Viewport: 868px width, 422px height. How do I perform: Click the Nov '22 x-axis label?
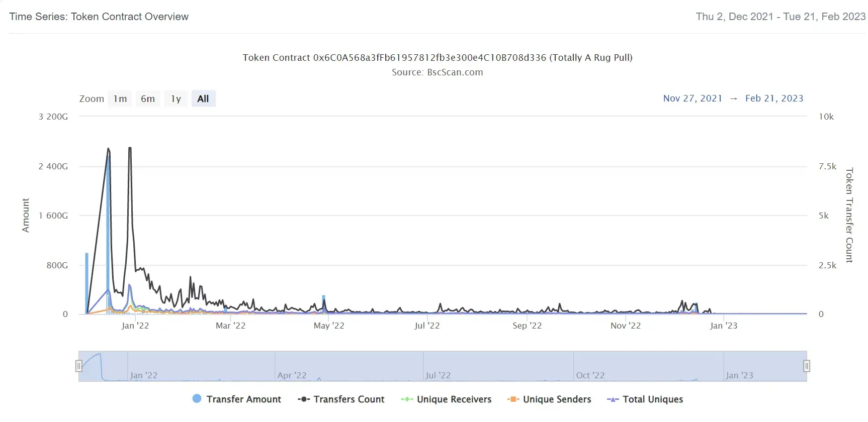click(626, 326)
